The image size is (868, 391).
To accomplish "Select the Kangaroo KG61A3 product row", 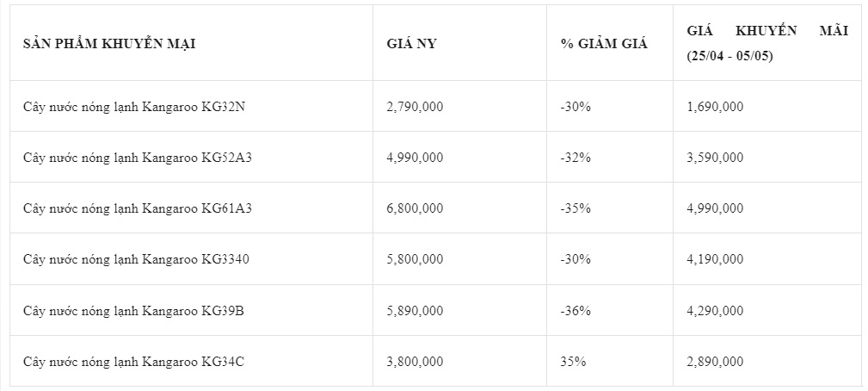I will pyautogui.click(x=138, y=208).
